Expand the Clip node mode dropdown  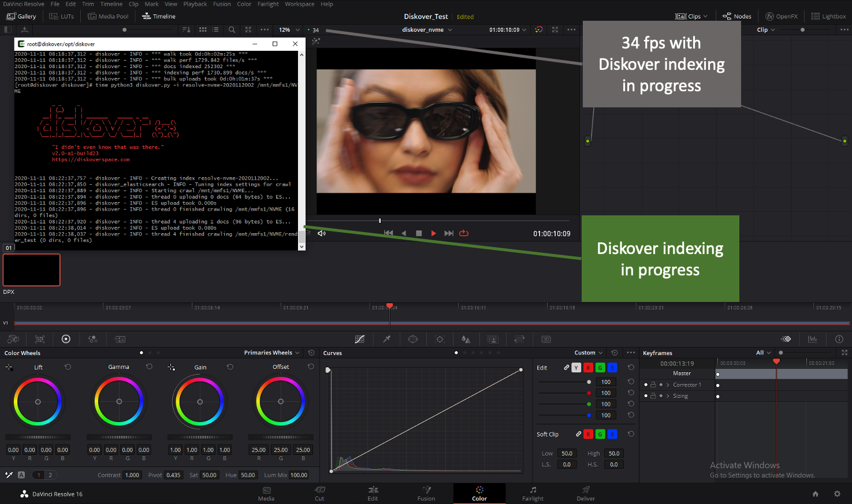766,29
